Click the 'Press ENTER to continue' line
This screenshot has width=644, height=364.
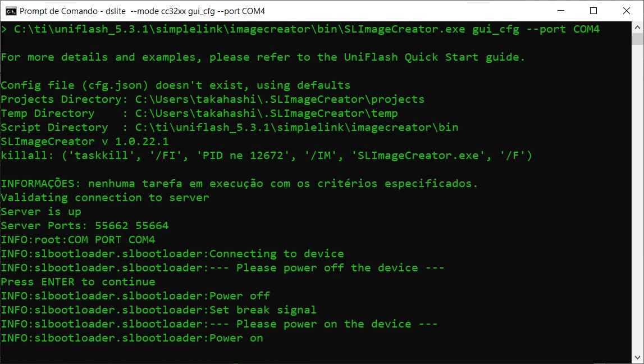tap(78, 282)
